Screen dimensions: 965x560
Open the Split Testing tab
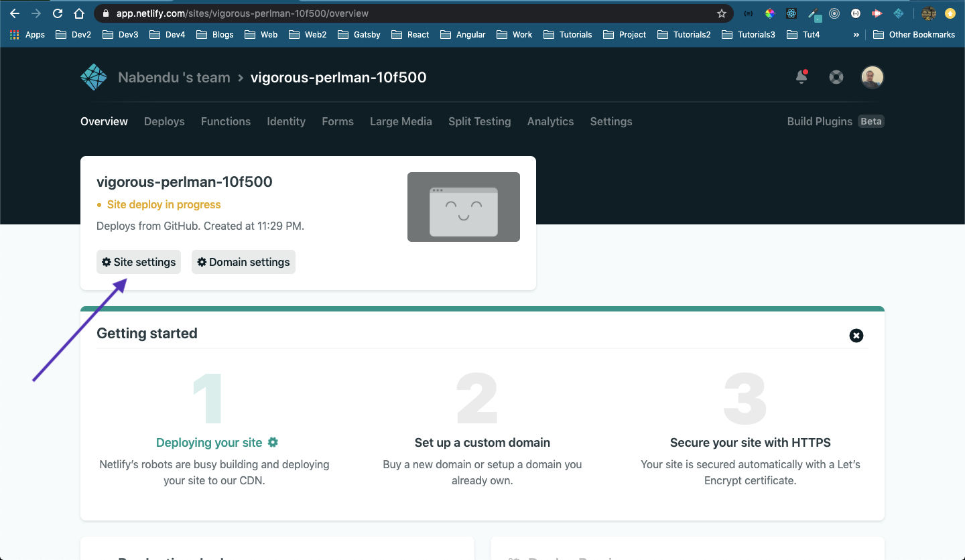(x=480, y=121)
